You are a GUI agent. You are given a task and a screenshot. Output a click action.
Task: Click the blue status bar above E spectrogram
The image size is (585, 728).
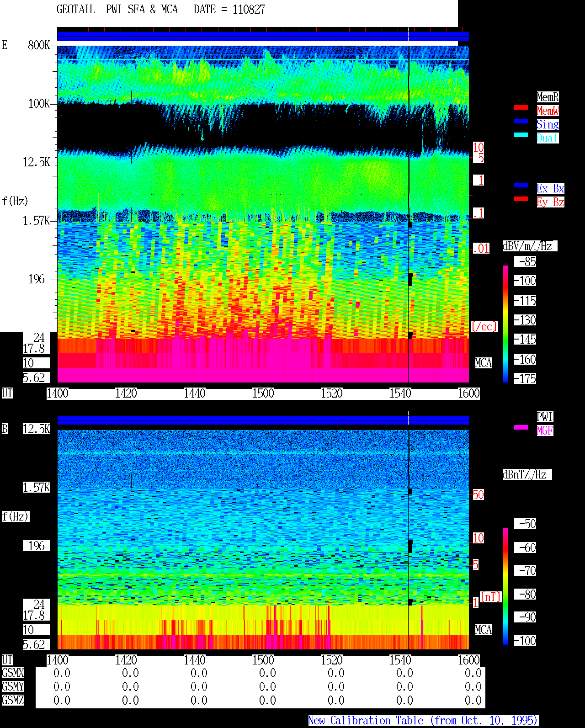pos(263,37)
